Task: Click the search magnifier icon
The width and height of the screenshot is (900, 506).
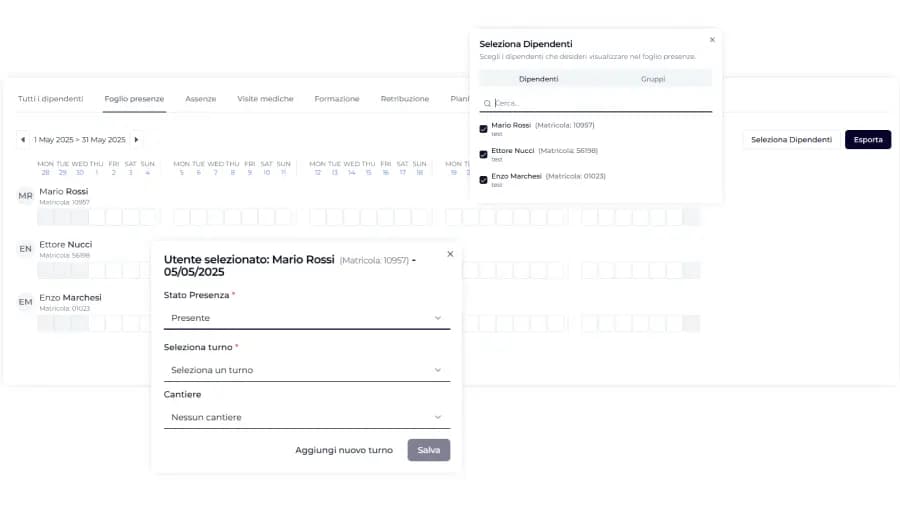Action: [x=487, y=103]
